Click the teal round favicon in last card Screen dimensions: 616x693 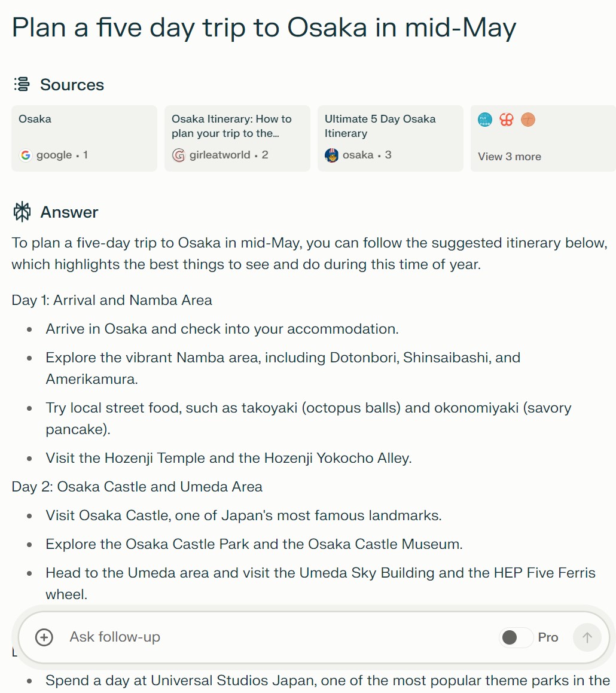pyautogui.click(x=485, y=120)
